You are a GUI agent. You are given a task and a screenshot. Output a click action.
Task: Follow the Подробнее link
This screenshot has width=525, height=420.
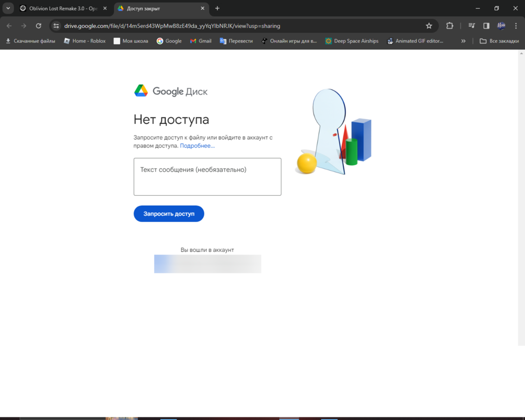coord(197,146)
